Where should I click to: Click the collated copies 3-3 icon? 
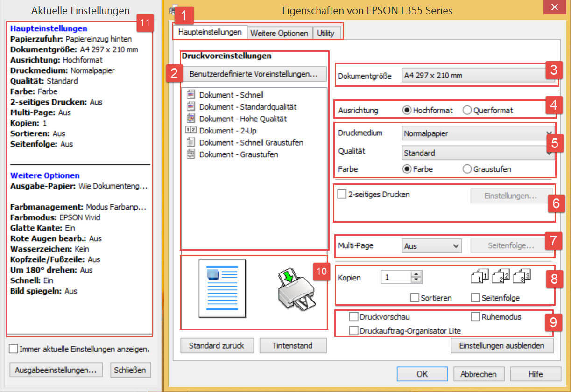point(522,276)
